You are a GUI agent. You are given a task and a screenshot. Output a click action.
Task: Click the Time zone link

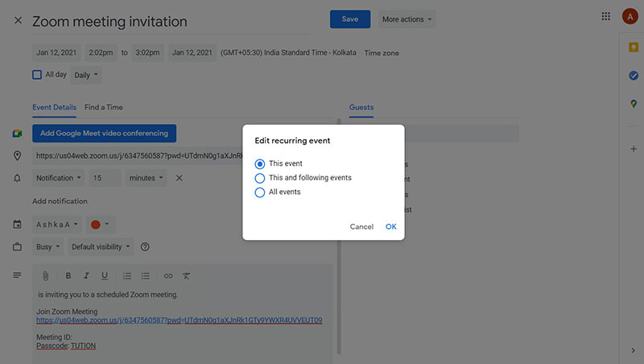382,53
